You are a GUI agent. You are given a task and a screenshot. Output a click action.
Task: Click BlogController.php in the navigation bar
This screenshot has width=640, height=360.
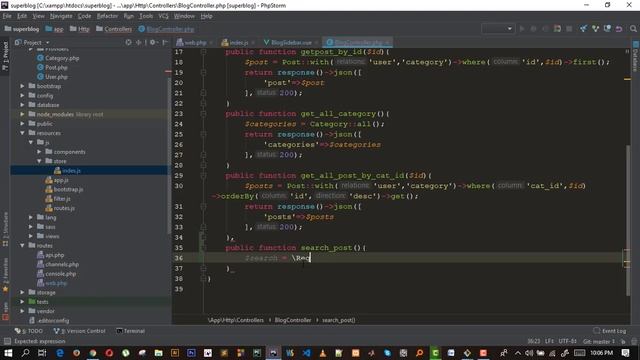166,29
